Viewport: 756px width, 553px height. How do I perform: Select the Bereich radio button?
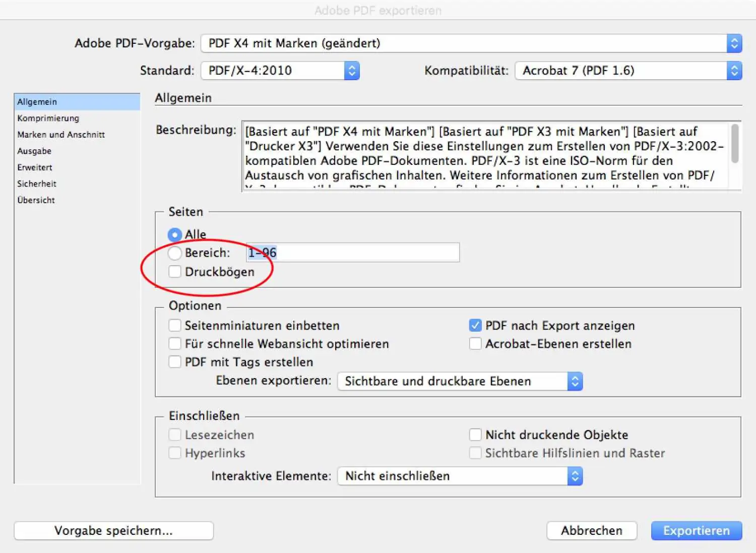click(174, 253)
